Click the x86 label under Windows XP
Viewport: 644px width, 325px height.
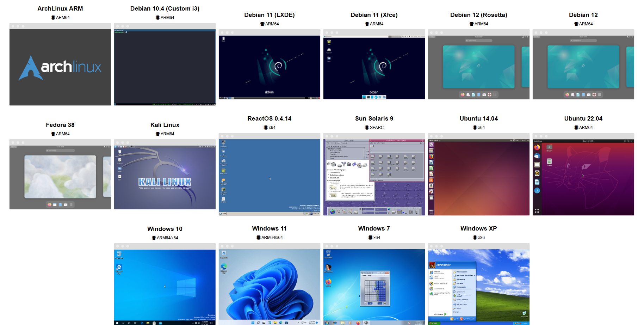click(481, 238)
